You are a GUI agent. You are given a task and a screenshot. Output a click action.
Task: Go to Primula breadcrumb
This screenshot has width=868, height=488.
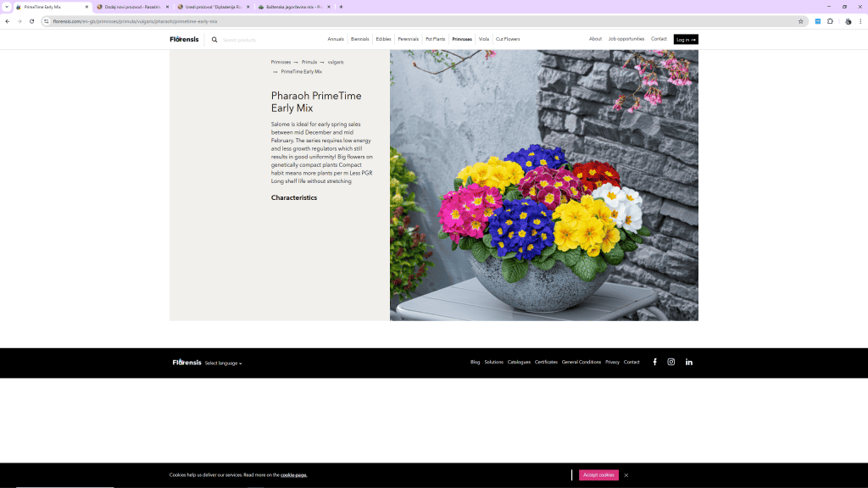309,62
